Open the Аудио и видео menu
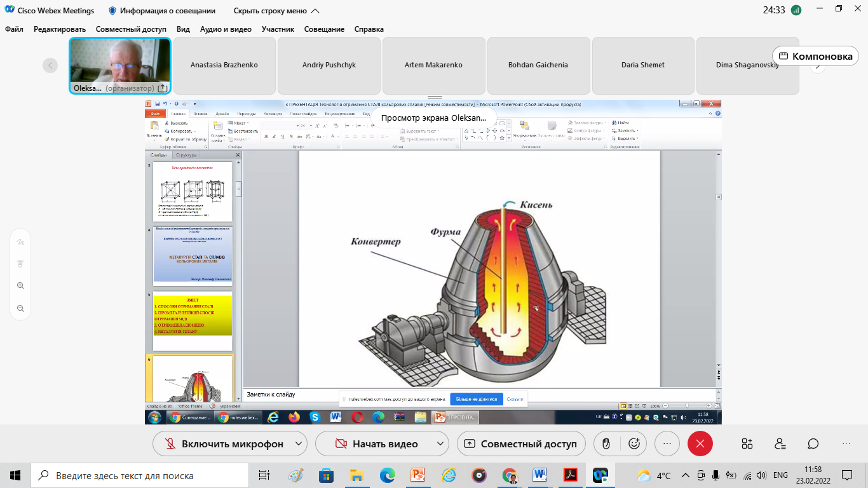 (226, 29)
